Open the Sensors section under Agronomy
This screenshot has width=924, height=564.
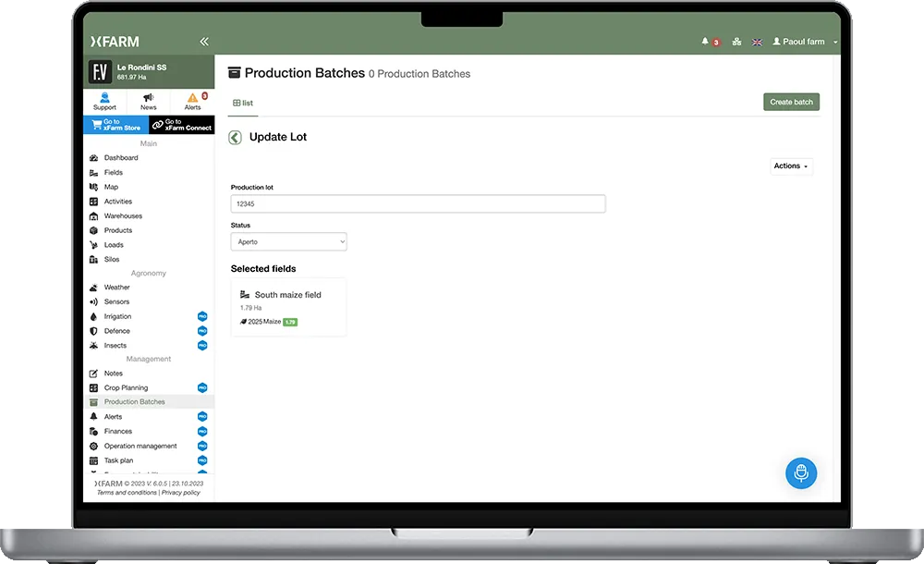click(115, 301)
